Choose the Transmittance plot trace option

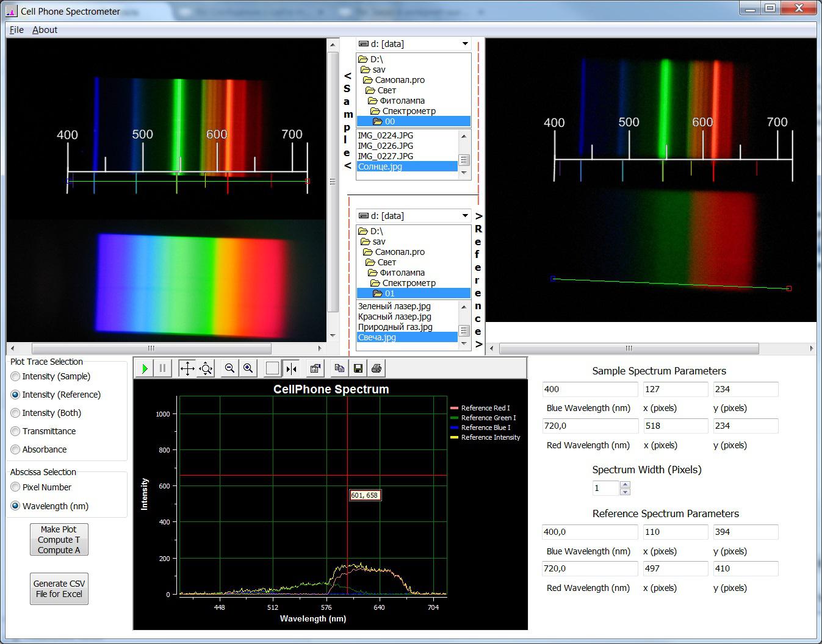point(16,431)
